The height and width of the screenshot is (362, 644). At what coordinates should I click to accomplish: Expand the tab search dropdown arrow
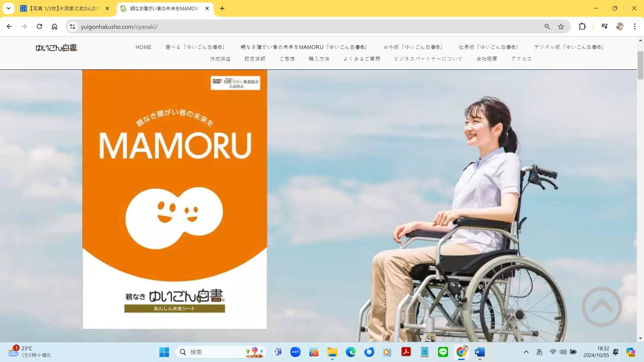(8, 8)
